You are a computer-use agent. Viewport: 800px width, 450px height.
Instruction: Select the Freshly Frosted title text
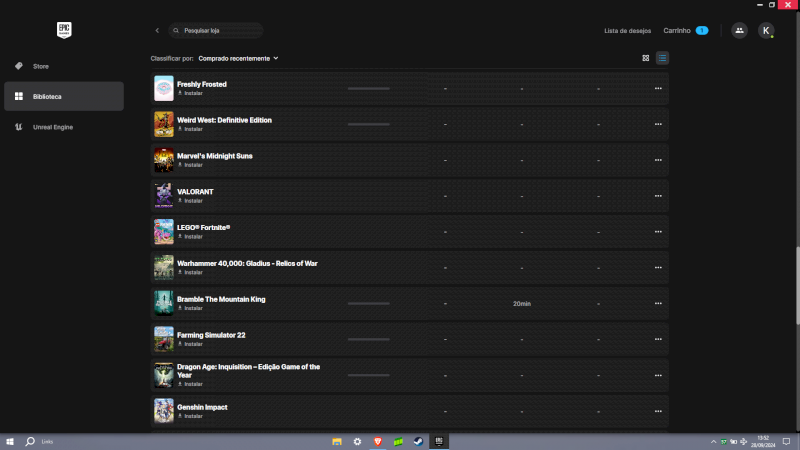[x=202, y=85]
